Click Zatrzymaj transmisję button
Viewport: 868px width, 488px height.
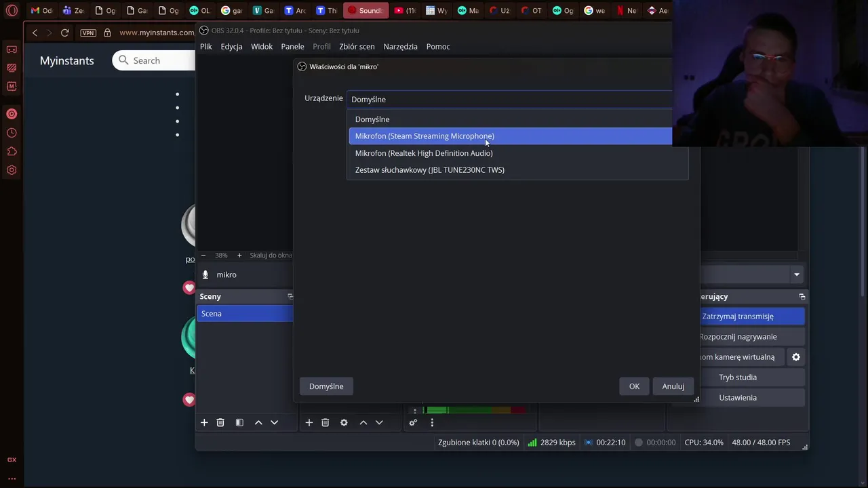(752, 317)
